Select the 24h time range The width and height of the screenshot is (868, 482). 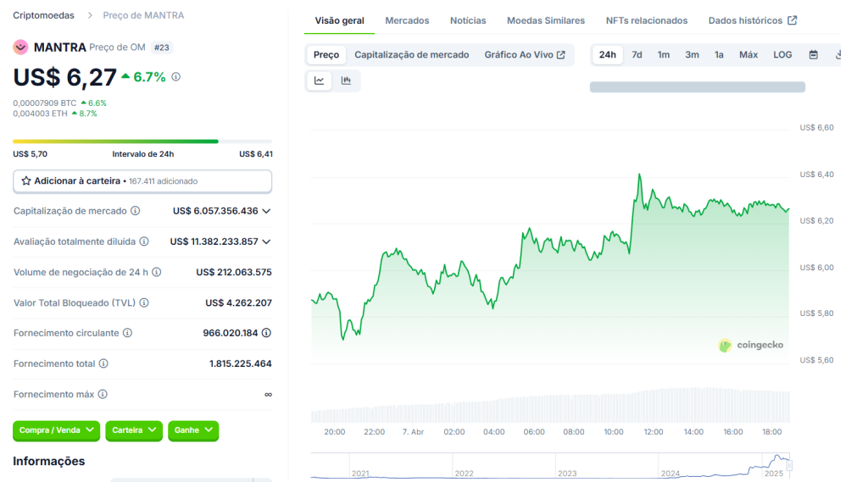point(607,55)
